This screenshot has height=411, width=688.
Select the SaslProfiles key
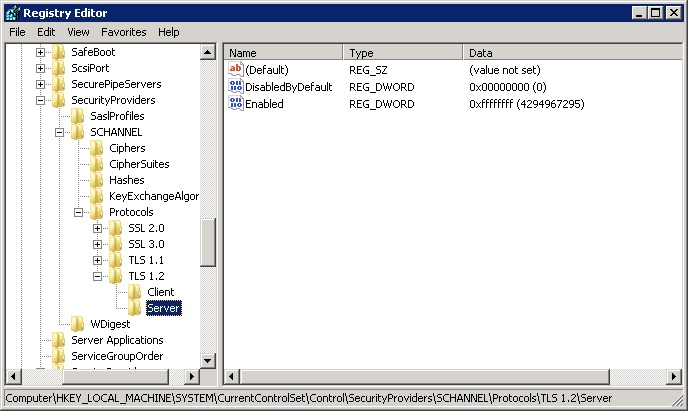click(x=117, y=116)
